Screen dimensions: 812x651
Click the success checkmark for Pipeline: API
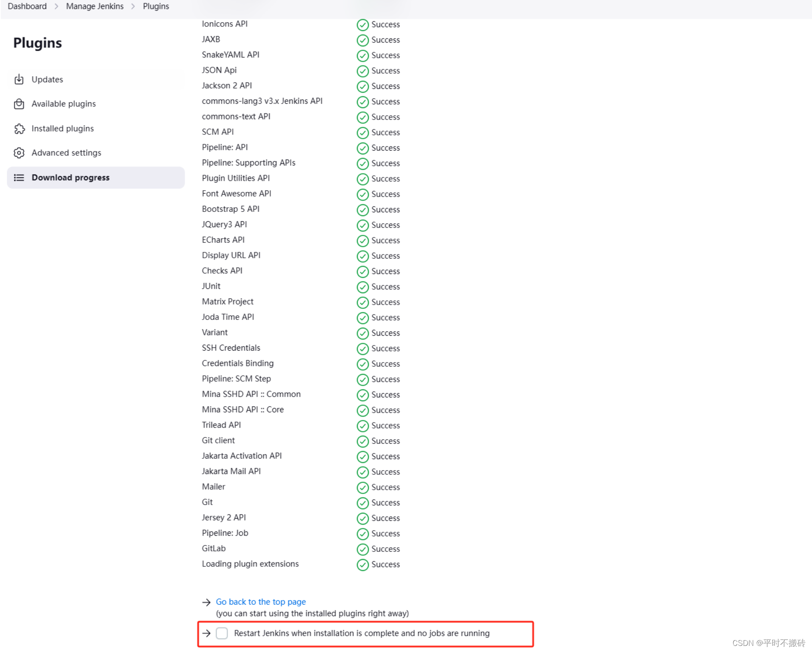[362, 148]
